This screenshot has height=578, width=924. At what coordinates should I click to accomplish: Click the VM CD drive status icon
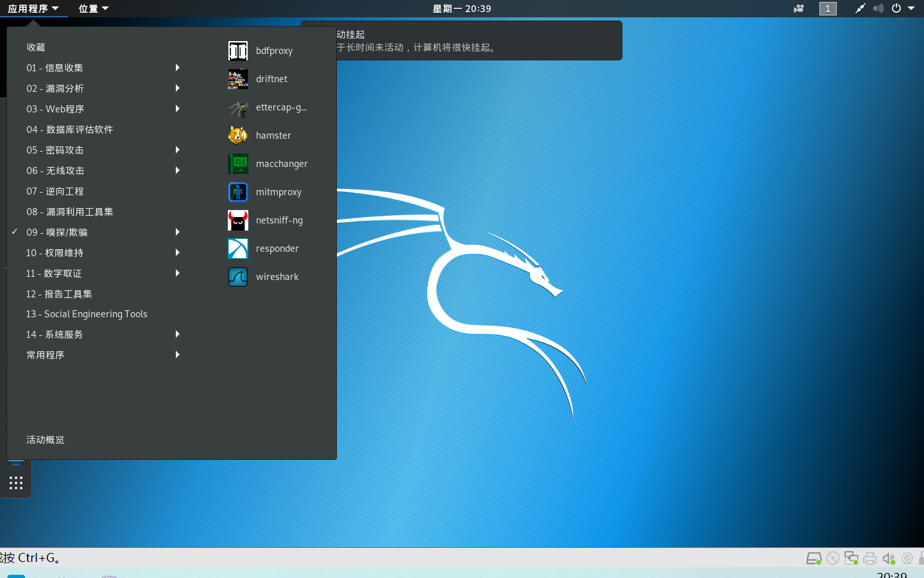833,558
